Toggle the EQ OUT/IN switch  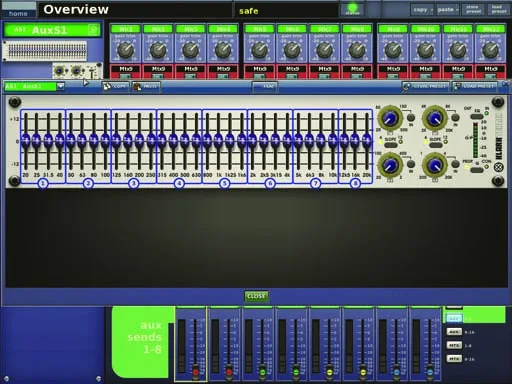(x=477, y=116)
